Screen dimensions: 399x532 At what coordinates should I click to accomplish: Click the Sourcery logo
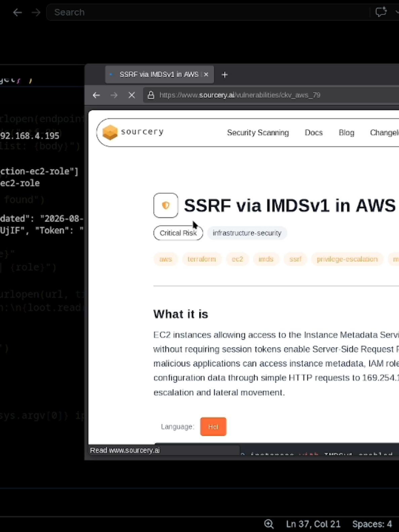(x=133, y=132)
